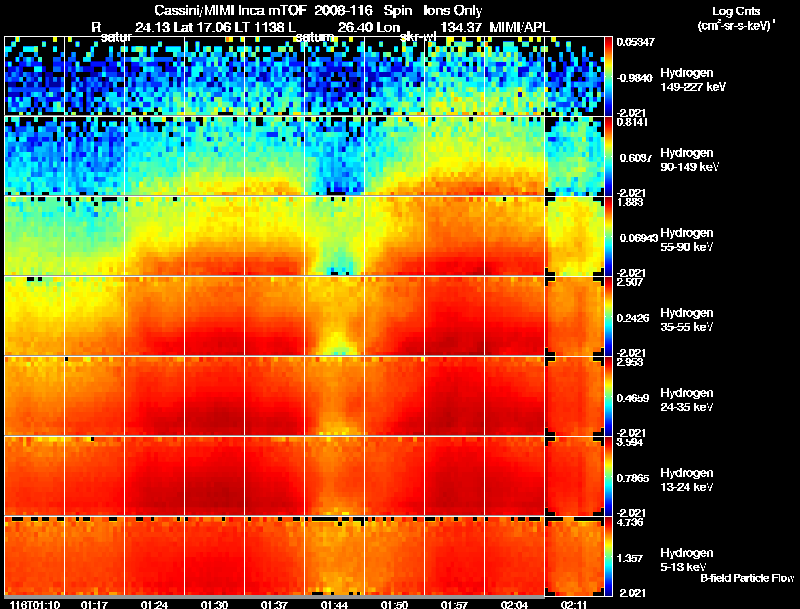
Task: Click the 2.507 colorbar value
Action: (x=630, y=282)
